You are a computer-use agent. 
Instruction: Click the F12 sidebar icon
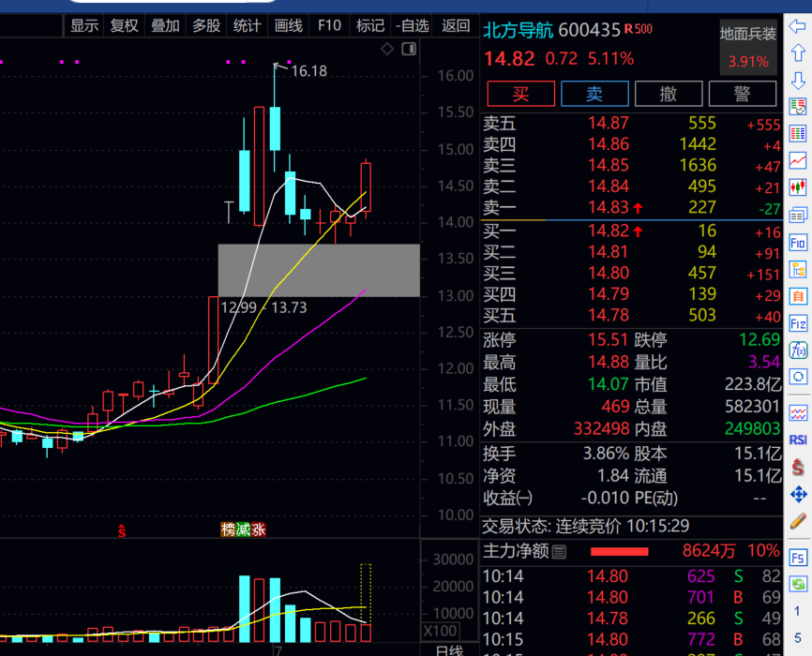click(798, 323)
